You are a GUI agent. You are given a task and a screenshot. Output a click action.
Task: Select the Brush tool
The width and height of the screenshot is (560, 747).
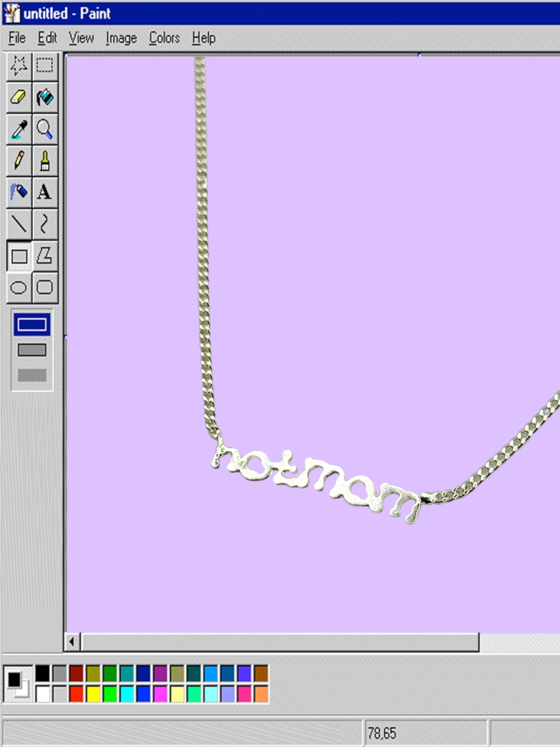pyautogui.click(x=45, y=161)
